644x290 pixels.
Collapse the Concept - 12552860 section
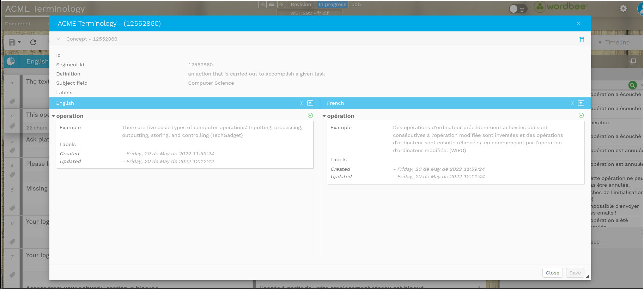(x=58, y=39)
